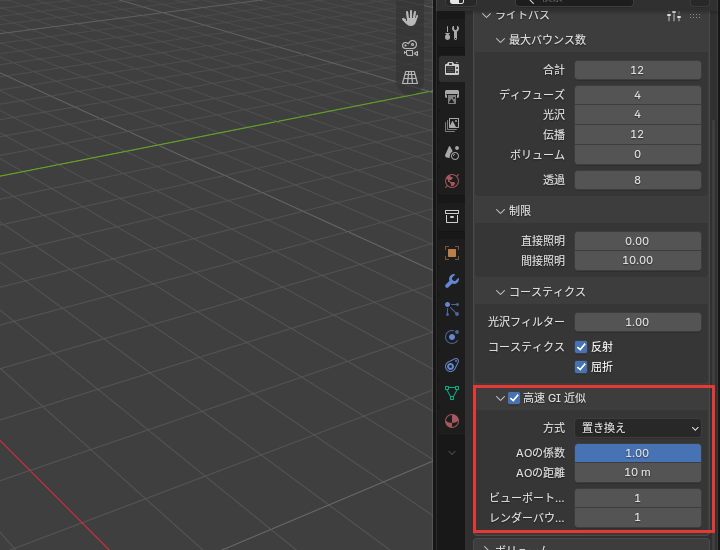Click the レンダーバウンス field
Screen dimensions: 720x550
(638, 517)
